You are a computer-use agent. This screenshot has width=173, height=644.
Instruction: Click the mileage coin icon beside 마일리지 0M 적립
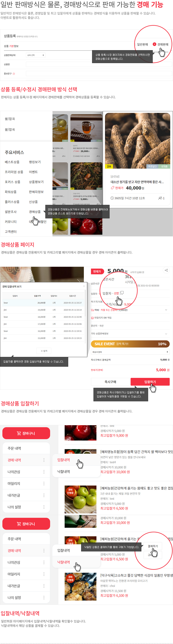[92, 318]
